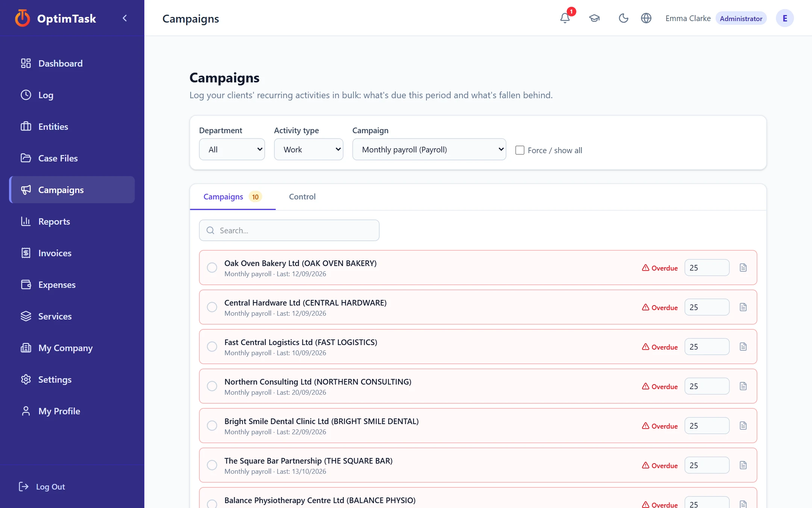Open the note icon for Northern Consulting
Image resolution: width=812 pixels, height=508 pixels.
(x=743, y=386)
